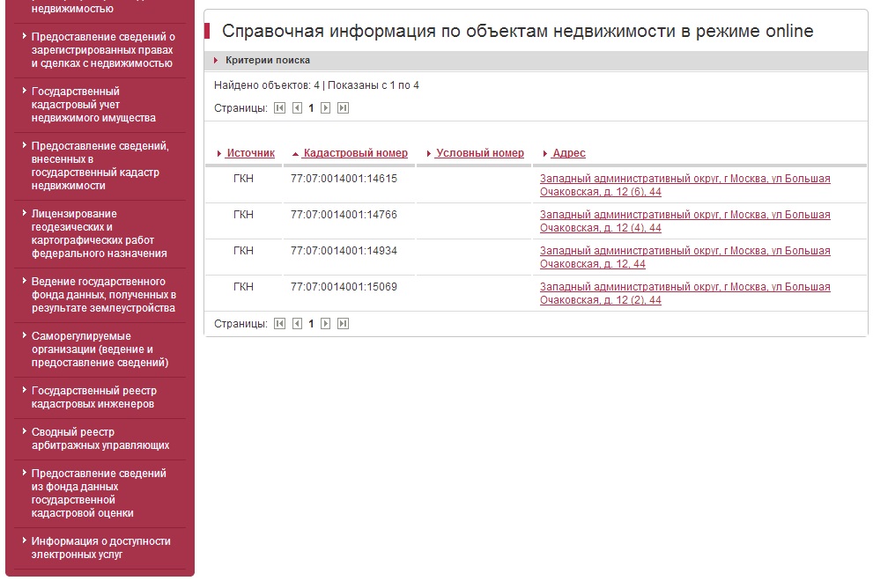The image size is (873, 588).
Task: Sort table by Кадастровый номер column
Action: (355, 153)
